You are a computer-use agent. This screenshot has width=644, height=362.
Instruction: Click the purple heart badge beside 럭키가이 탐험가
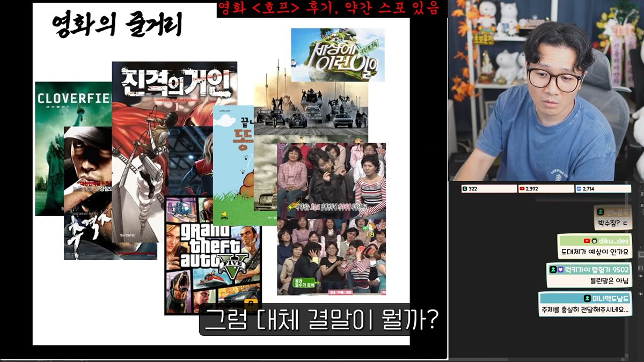pos(560,270)
